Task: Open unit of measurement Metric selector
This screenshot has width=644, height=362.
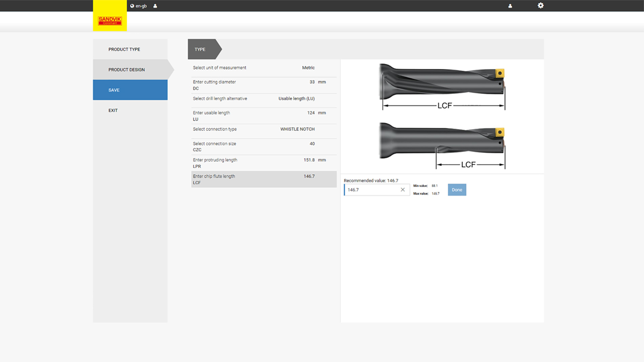Action: [x=264, y=68]
